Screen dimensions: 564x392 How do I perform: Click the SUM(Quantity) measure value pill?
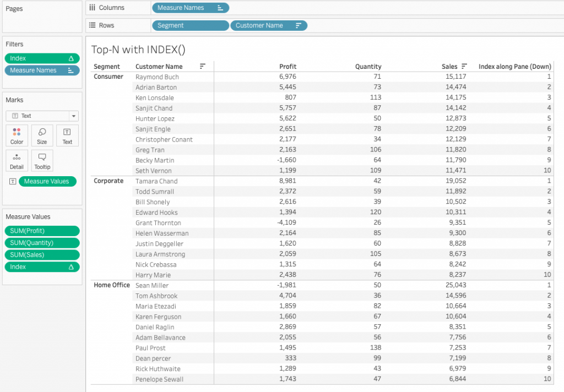tap(42, 243)
